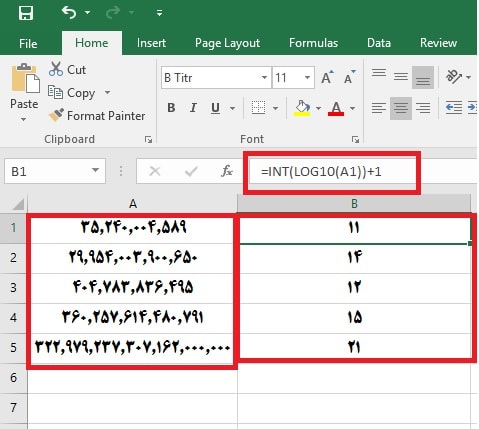Viewport: 479px width, 429px height.
Task: Switch to the Insert ribbon tab
Action: (x=151, y=43)
